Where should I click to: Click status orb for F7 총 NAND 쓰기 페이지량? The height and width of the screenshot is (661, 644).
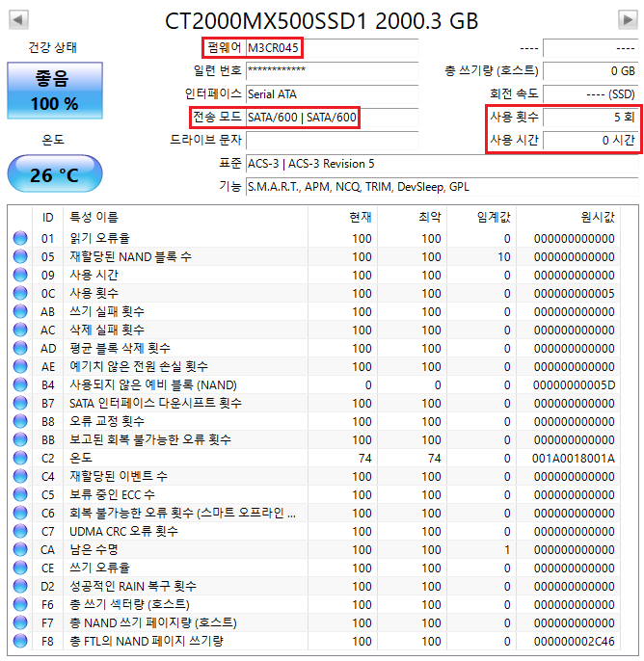pyautogui.click(x=20, y=622)
